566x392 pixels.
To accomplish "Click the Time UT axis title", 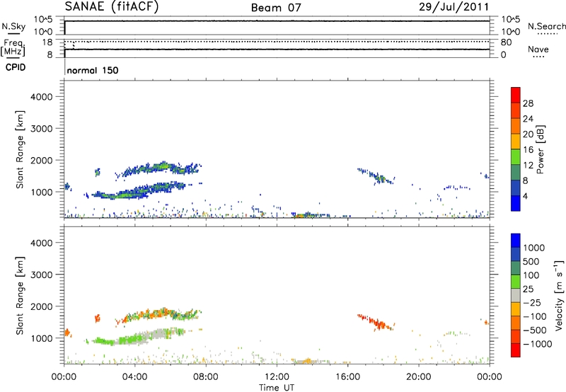I will click(277, 388).
